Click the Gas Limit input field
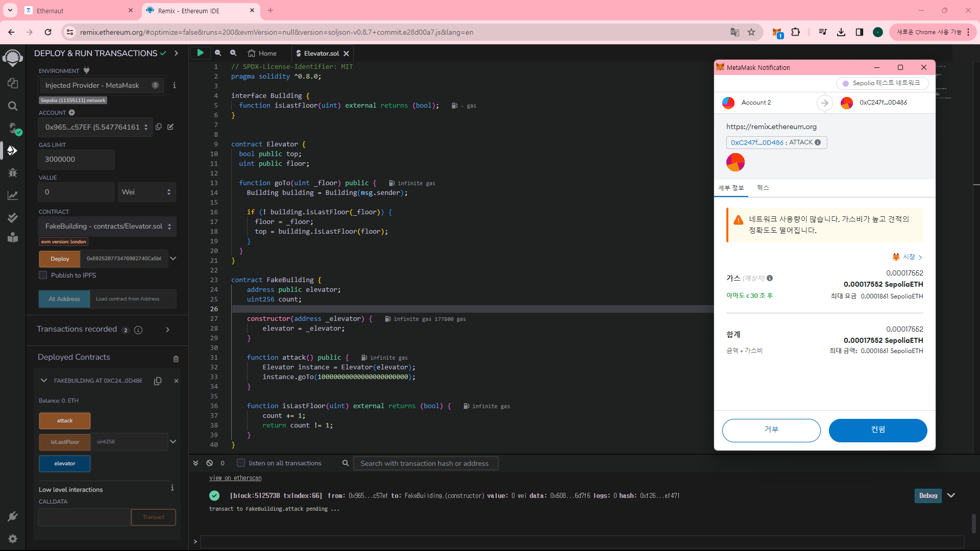 click(77, 159)
